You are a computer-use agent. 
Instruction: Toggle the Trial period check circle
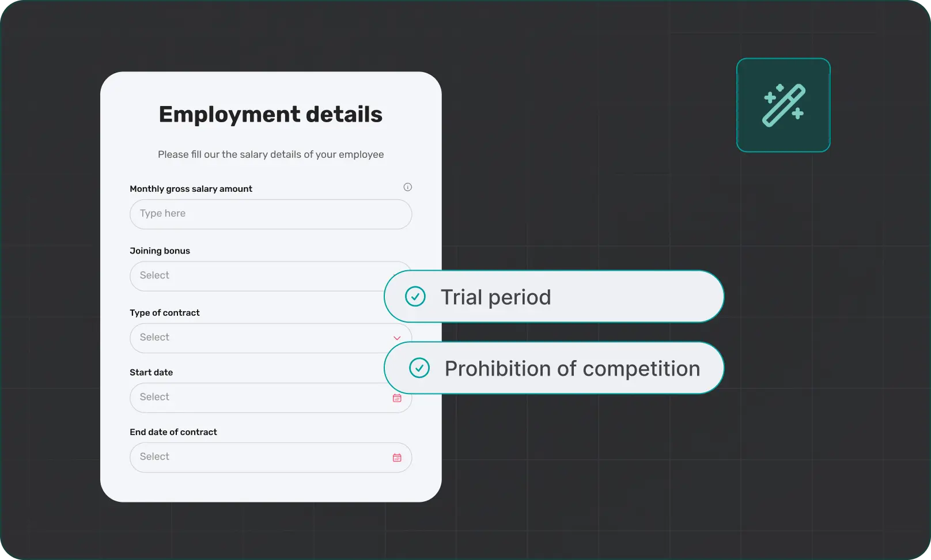pos(415,297)
